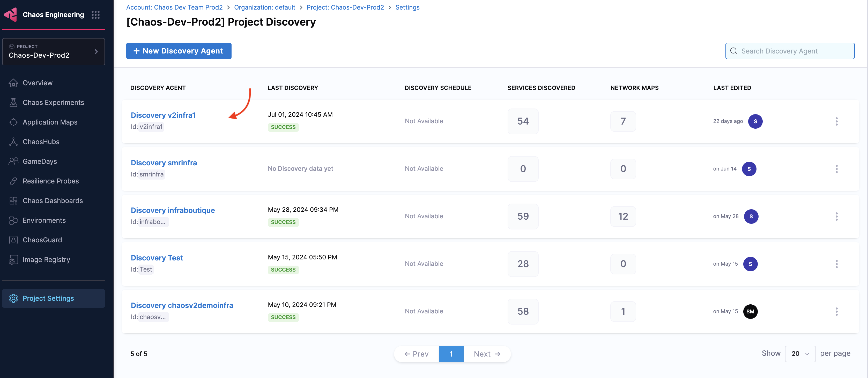Open the module switcher grid icon
Screen dimensions: 868x378
[95, 15]
